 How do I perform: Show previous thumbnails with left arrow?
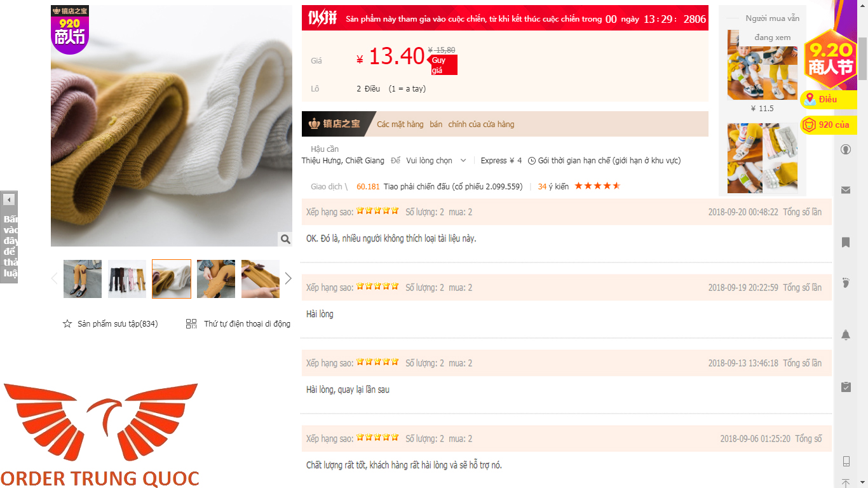(54, 278)
